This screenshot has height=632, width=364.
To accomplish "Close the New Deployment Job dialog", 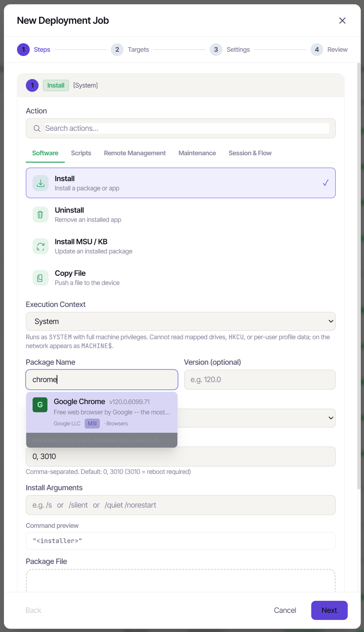I will coord(342,21).
